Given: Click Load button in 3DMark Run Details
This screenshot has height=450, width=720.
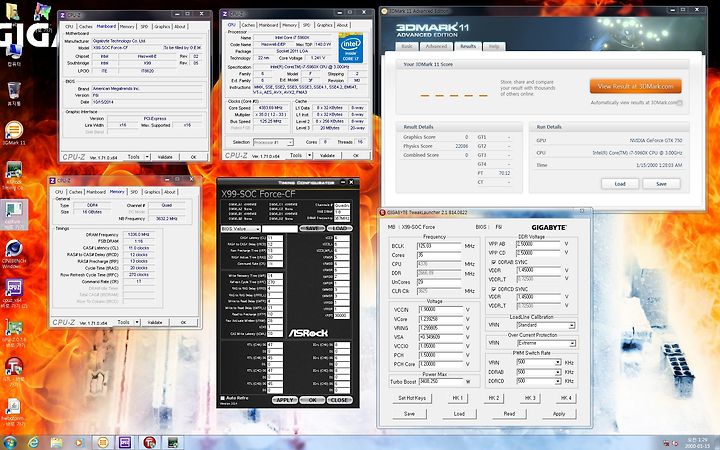Looking at the screenshot, I should click(x=620, y=184).
